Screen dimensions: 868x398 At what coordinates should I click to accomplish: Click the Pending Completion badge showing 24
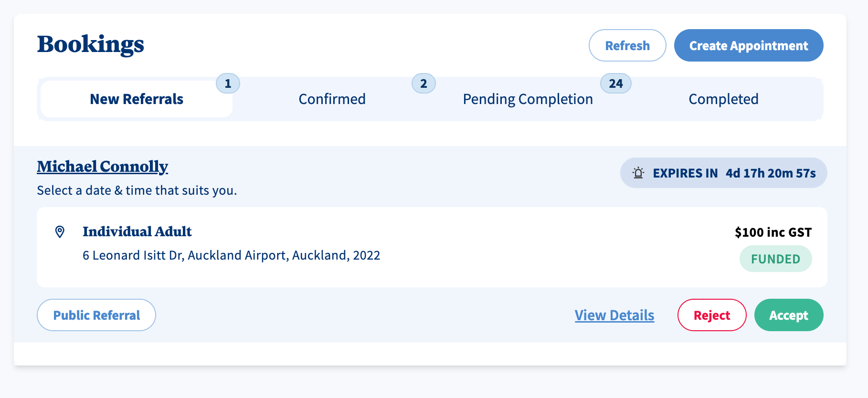click(x=615, y=84)
